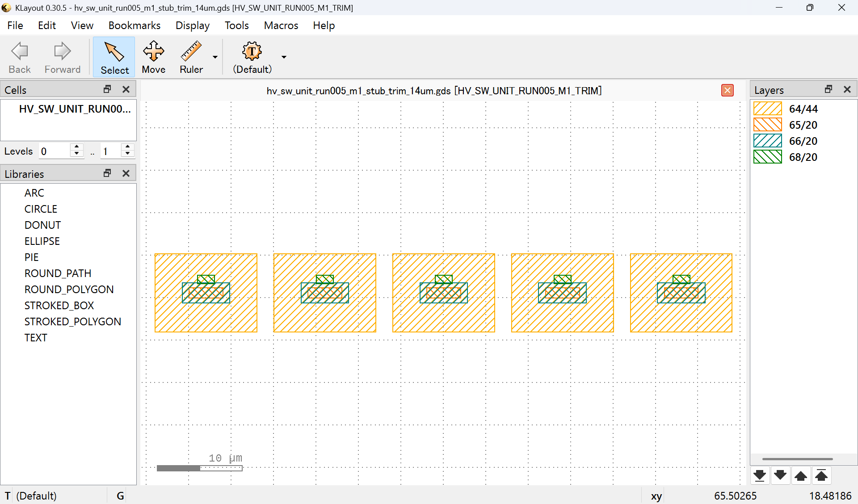Move selected layer down one step
The height and width of the screenshot is (504, 858).
tap(780, 475)
